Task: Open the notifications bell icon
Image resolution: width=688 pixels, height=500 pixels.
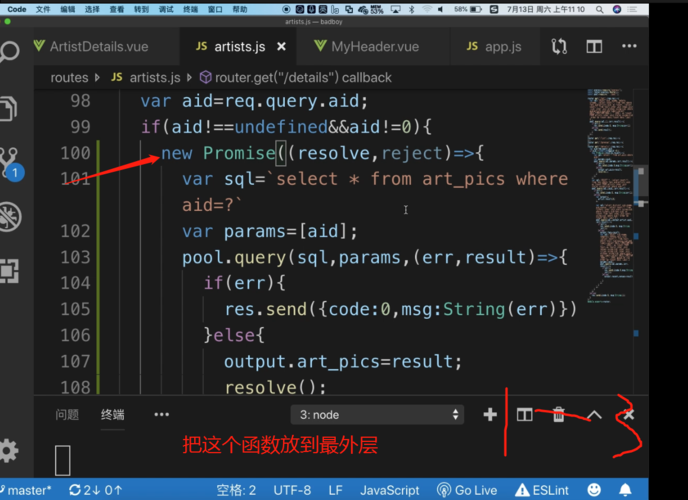Action: [625, 489]
